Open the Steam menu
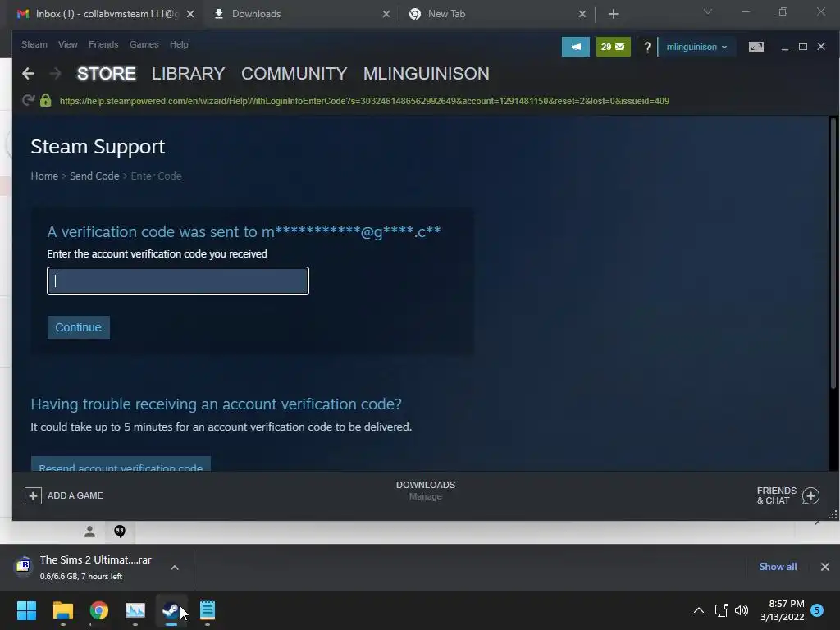The width and height of the screenshot is (840, 630). point(34,44)
